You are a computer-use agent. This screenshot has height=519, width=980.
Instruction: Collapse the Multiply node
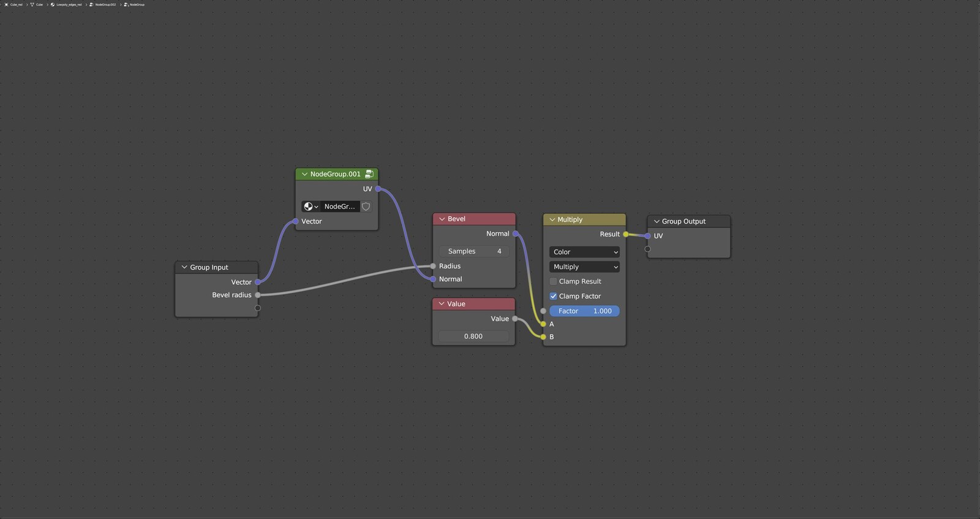point(552,219)
